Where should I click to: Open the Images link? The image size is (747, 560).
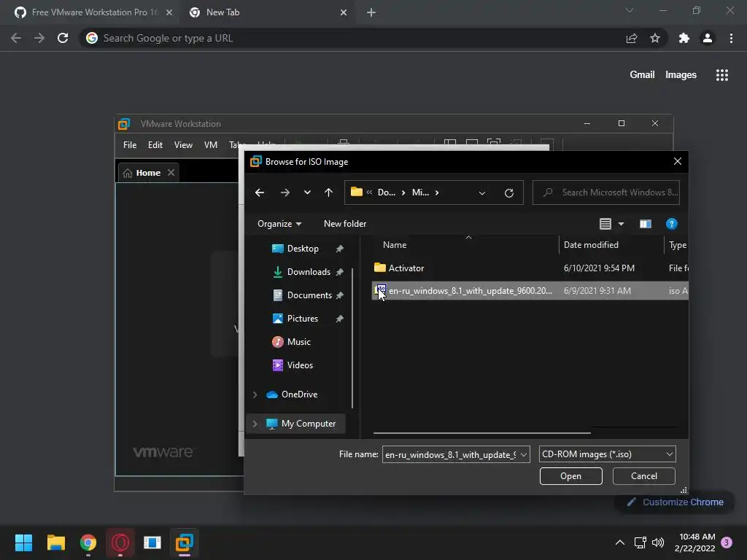(x=681, y=75)
